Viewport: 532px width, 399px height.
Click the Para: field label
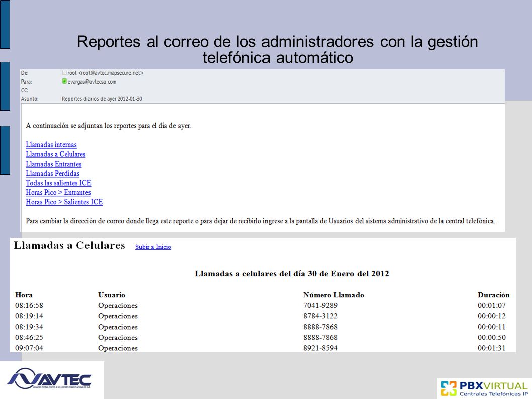click(27, 82)
